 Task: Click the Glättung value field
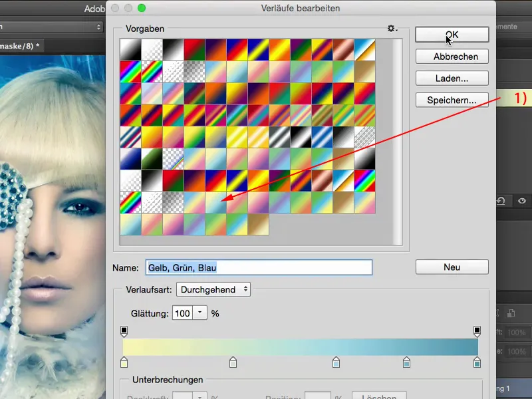[182, 313]
